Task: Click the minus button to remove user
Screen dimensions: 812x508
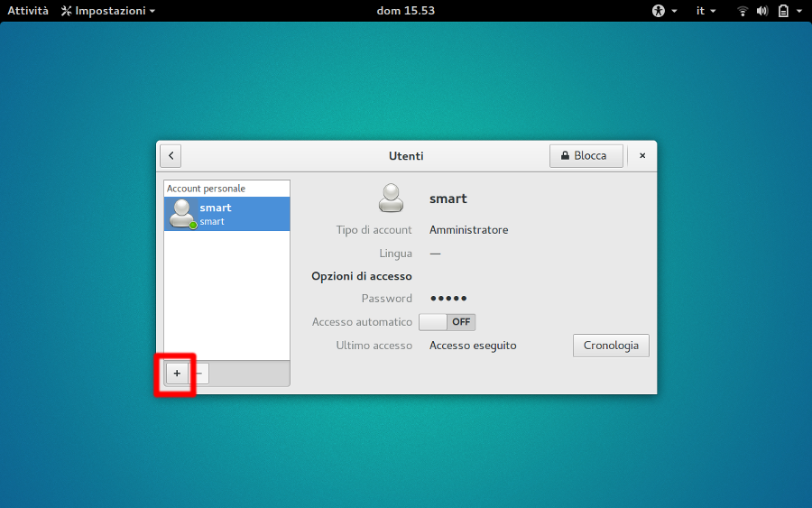Action: [199, 374]
